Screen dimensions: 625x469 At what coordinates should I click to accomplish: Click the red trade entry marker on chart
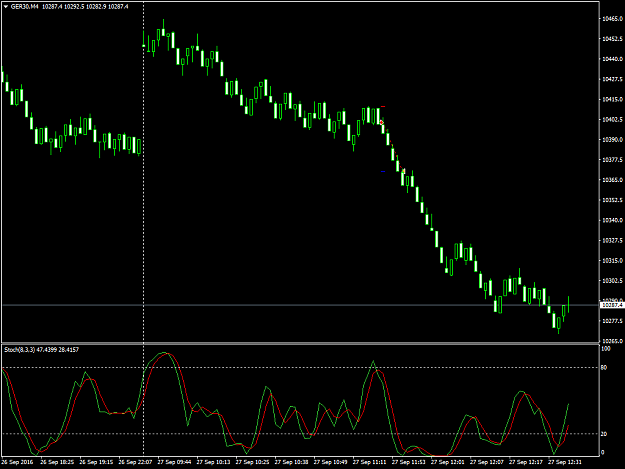tap(381, 122)
